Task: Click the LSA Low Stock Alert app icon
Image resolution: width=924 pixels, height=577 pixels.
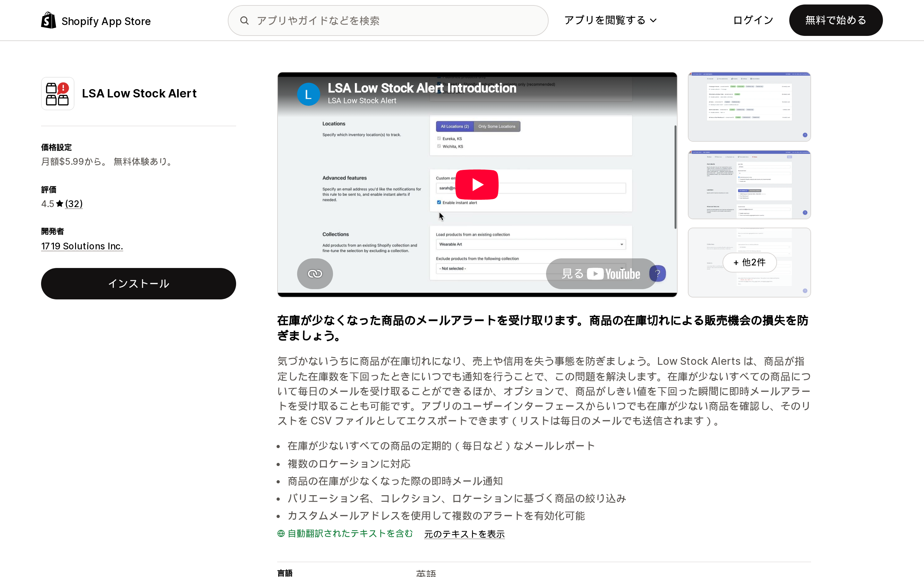Action: click(58, 94)
